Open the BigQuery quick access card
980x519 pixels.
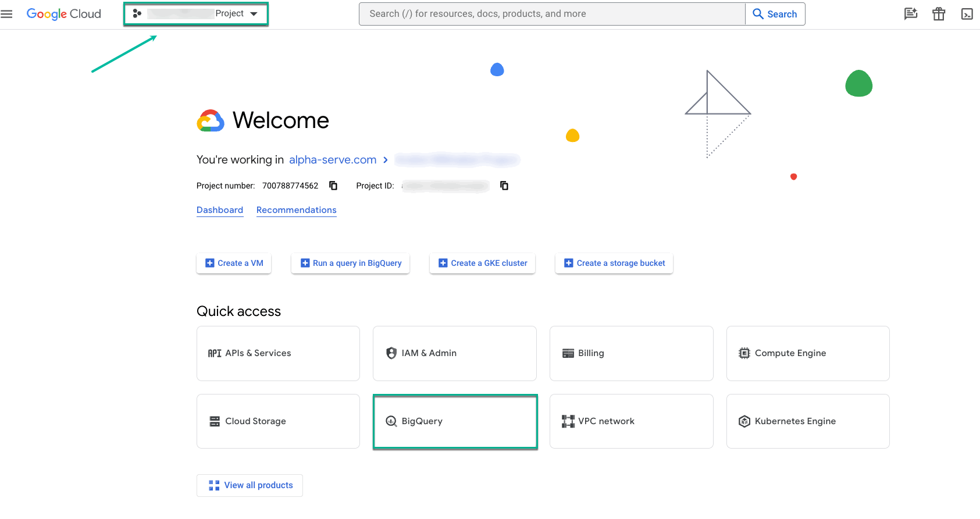[455, 421]
